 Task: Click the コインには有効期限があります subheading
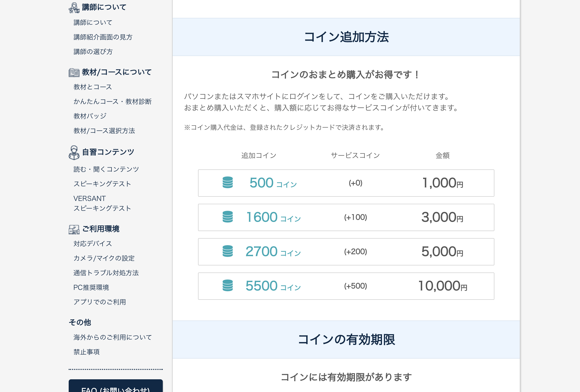click(x=346, y=377)
